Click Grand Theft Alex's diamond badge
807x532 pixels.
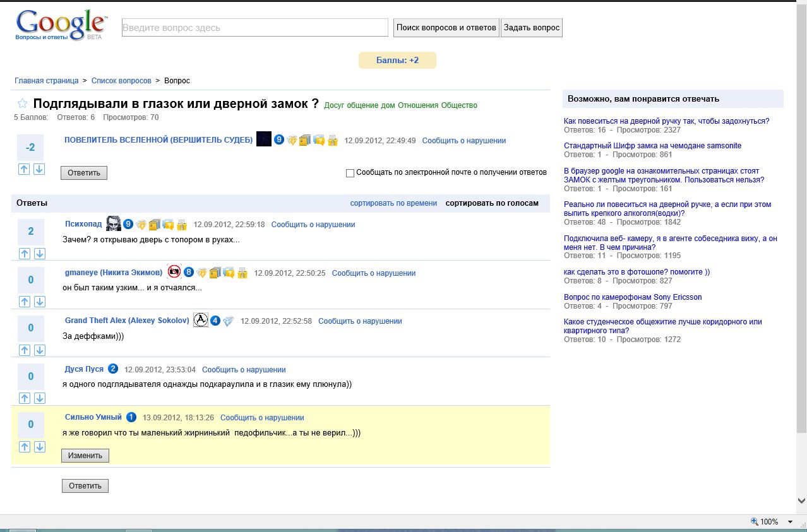click(x=229, y=321)
